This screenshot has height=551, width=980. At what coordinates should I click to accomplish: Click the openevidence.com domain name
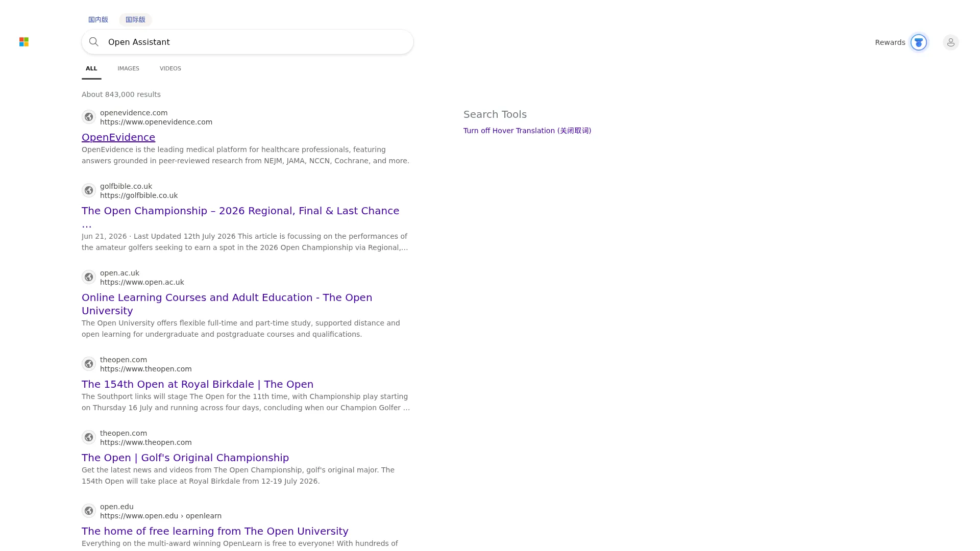pos(134,113)
